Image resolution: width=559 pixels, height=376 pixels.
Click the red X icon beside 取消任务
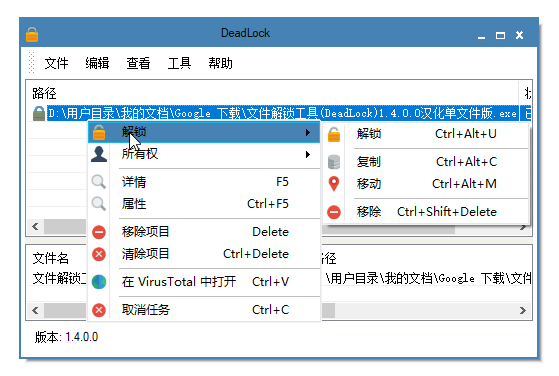pyautogui.click(x=99, y=310)
